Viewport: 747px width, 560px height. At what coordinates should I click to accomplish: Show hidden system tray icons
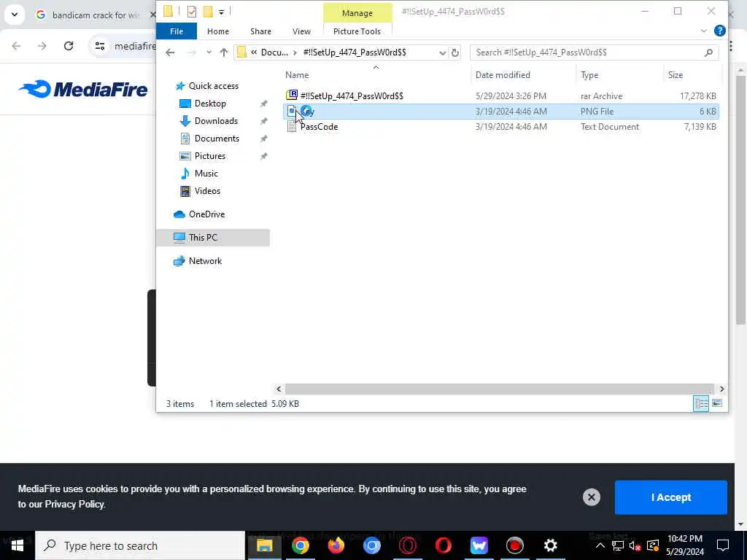(x=600, y=545)
